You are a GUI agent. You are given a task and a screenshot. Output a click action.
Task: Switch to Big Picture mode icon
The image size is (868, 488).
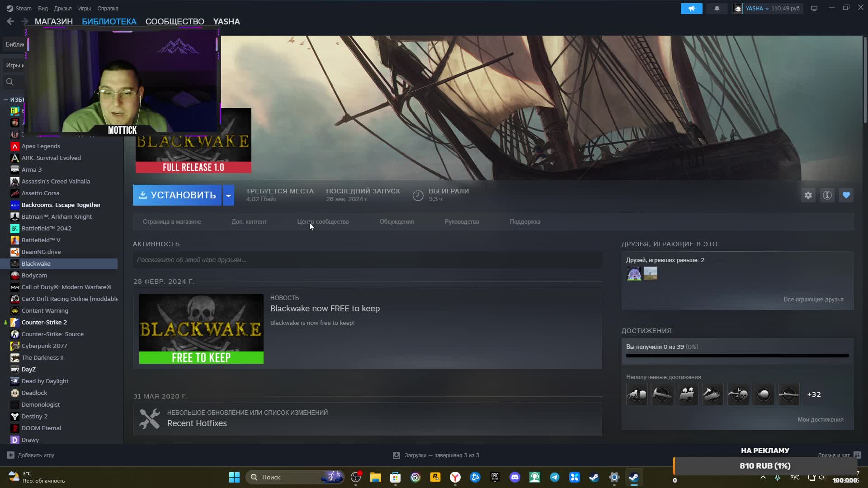[x=814, y=8]
